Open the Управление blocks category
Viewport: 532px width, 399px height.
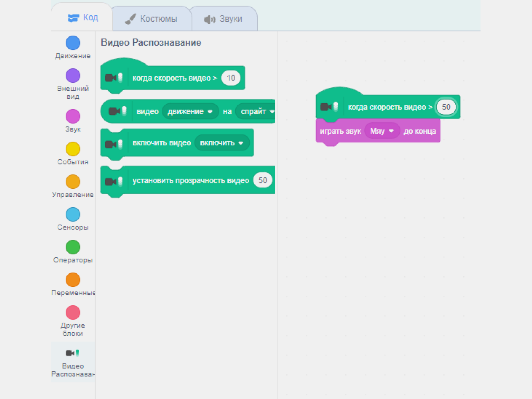[x=73, y=186]
